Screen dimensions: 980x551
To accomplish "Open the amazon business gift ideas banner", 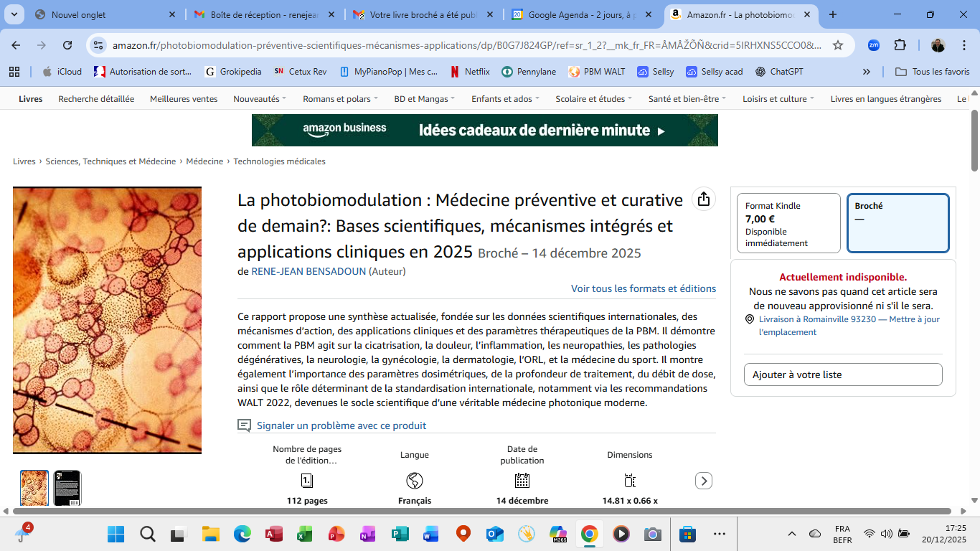I will click(485, 130).
